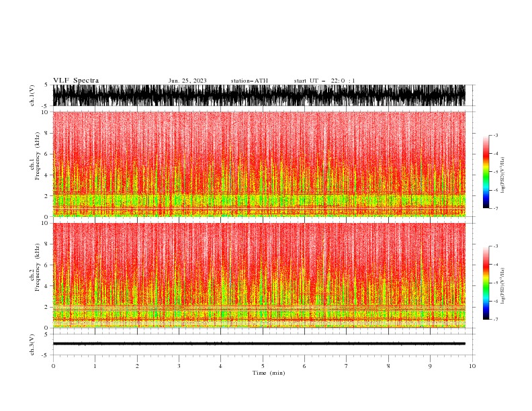
Task: Click time axis tick label "10"
Action: tap(472, 366)
